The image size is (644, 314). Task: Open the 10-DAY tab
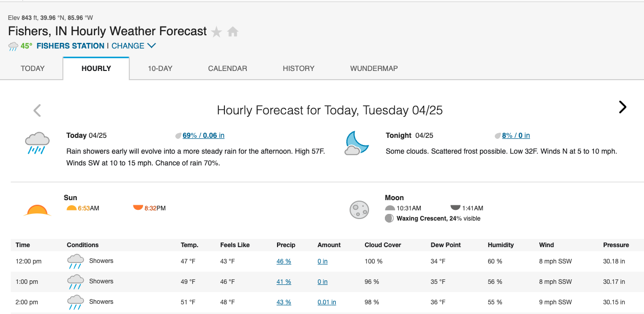(x=160, y=68)
